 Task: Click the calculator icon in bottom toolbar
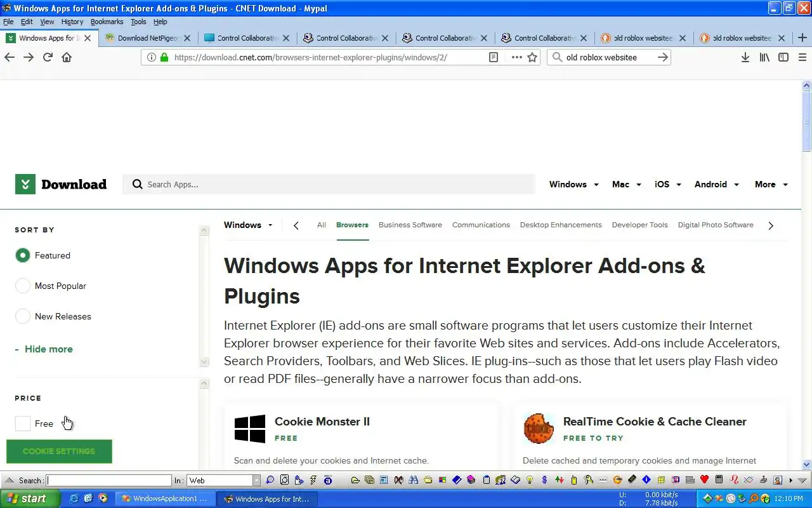pyautogui.click(x=719, y=480)
